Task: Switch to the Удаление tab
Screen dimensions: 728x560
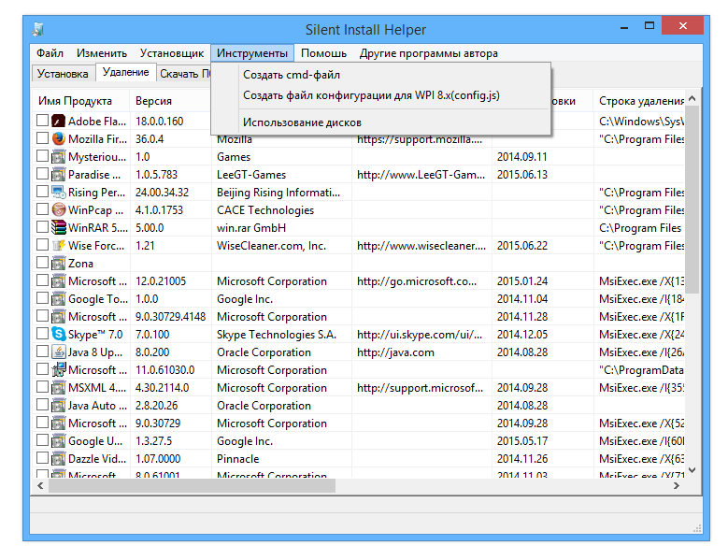Action: (126, 72)
